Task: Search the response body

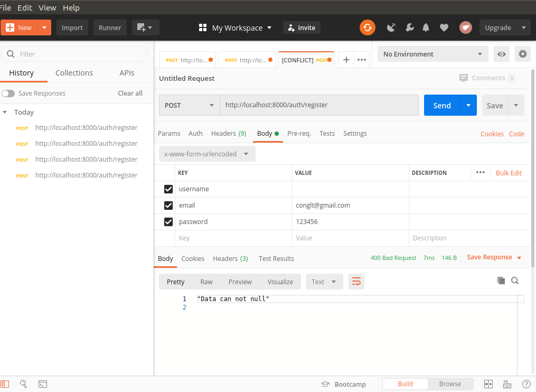Action: pyautogui.click(x=515, y=281)
